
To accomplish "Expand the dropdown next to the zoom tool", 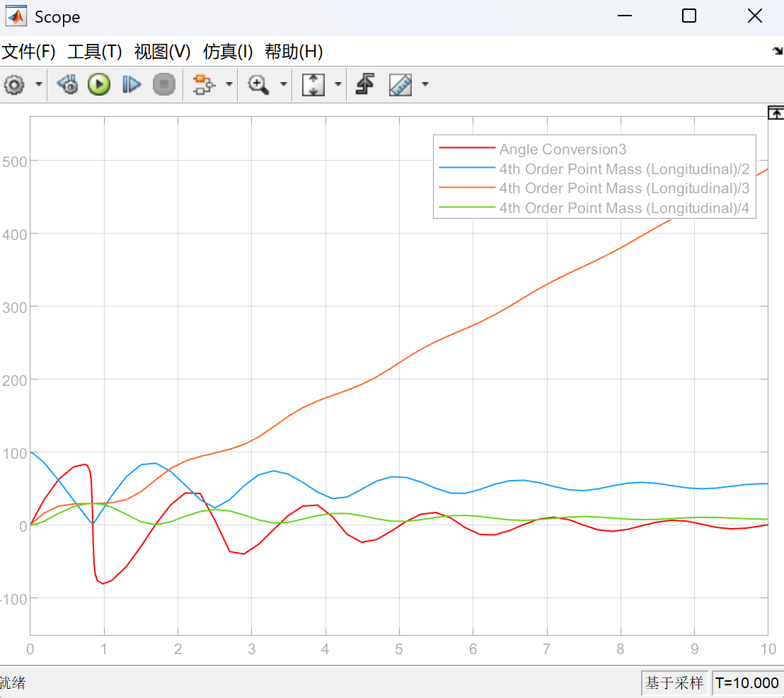I will coord(284,84).
